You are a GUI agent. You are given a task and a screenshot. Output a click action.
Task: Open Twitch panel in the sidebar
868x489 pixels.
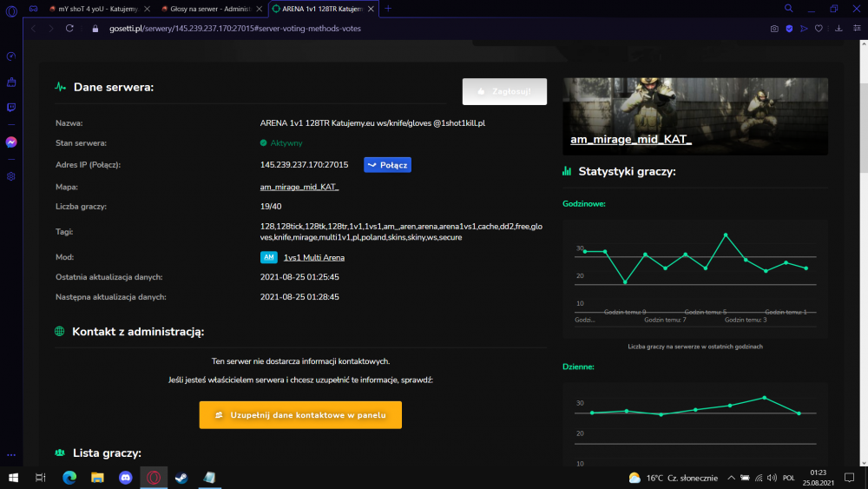(x=11, y=108)
